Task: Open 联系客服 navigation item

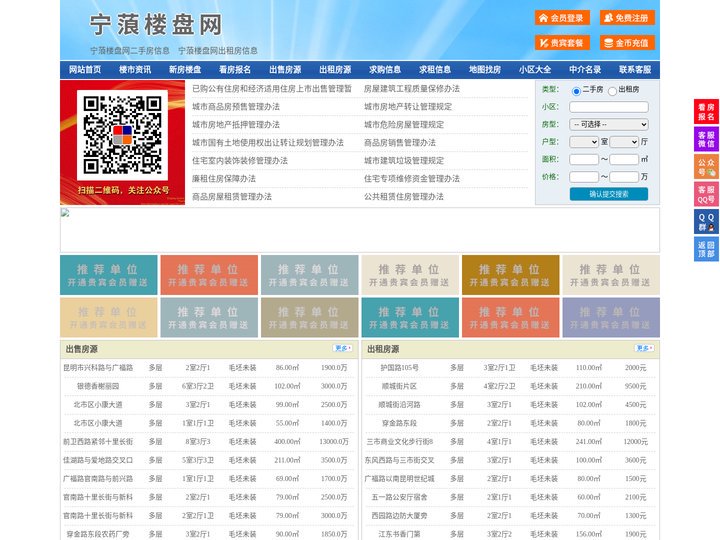Action: 635,70
